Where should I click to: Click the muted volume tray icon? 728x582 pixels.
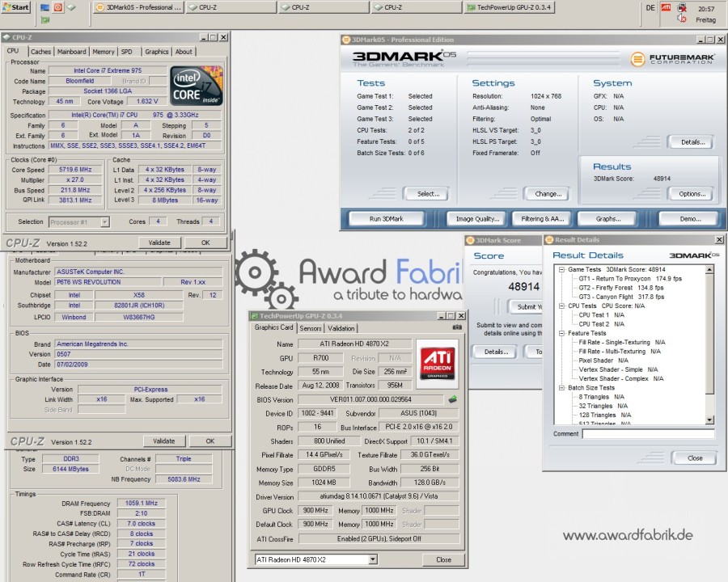682,19
